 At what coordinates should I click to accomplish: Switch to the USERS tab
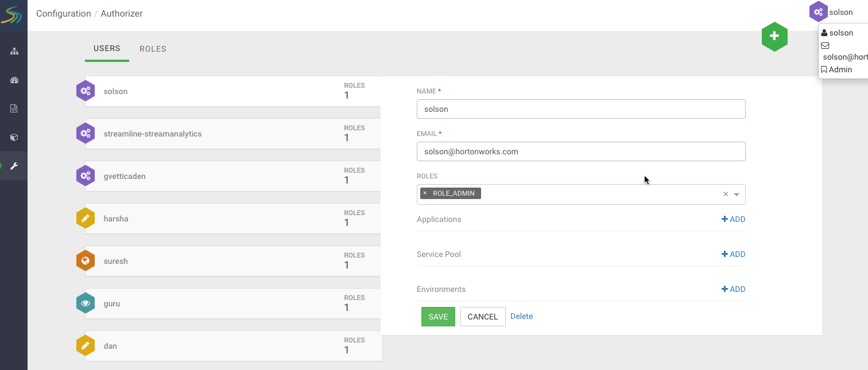(x=107, y=49)
